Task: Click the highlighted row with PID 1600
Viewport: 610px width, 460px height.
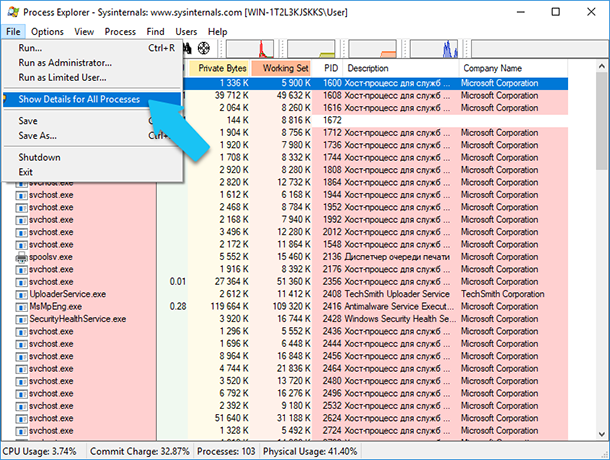Action: [375, 83]
